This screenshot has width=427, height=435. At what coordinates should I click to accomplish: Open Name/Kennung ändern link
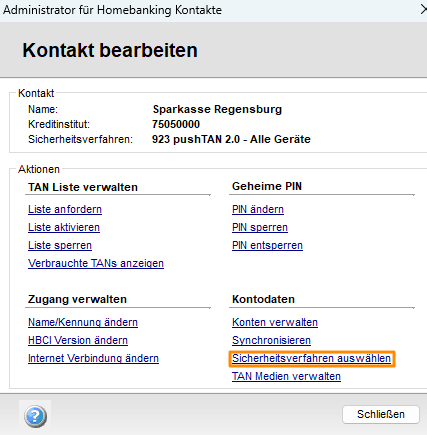[x=83, y=322]
